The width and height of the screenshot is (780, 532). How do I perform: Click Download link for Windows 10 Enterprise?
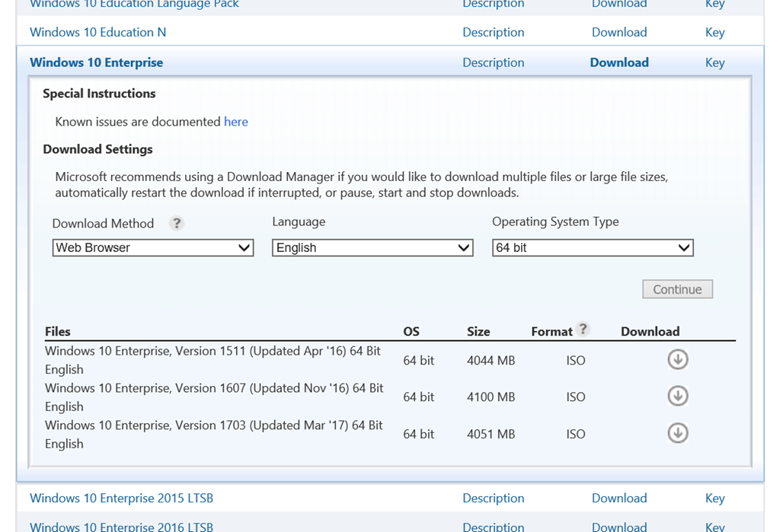(x=619, y=63)
